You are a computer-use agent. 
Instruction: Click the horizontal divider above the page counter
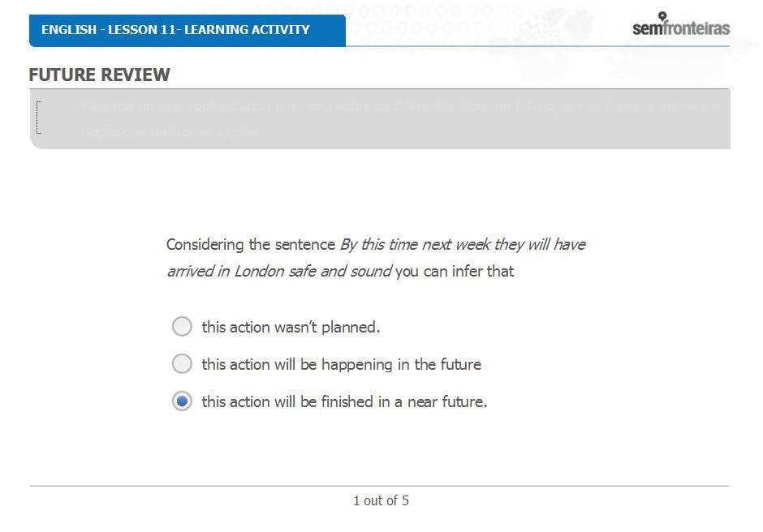coord(380,486)
